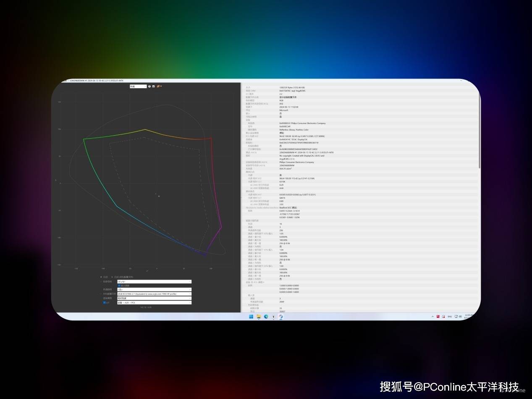Click the red tray application icon

[x=438, y=316]
